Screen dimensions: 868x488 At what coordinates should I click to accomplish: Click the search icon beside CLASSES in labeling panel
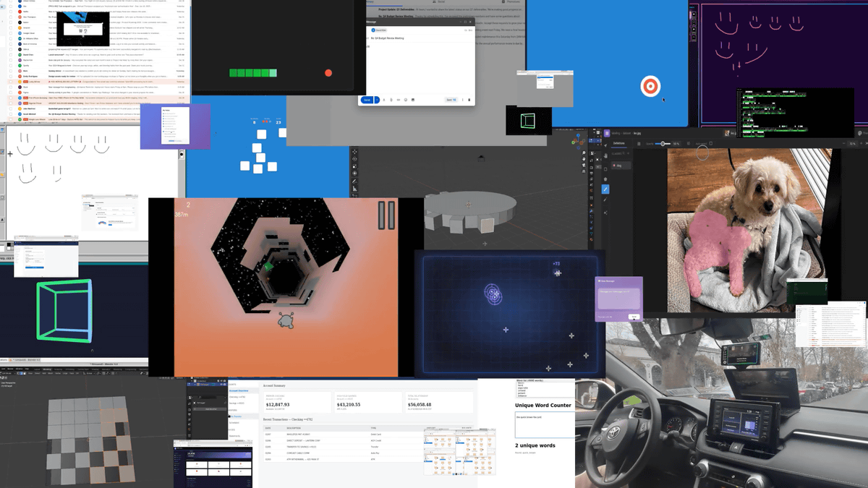click(x=624, y=153)
